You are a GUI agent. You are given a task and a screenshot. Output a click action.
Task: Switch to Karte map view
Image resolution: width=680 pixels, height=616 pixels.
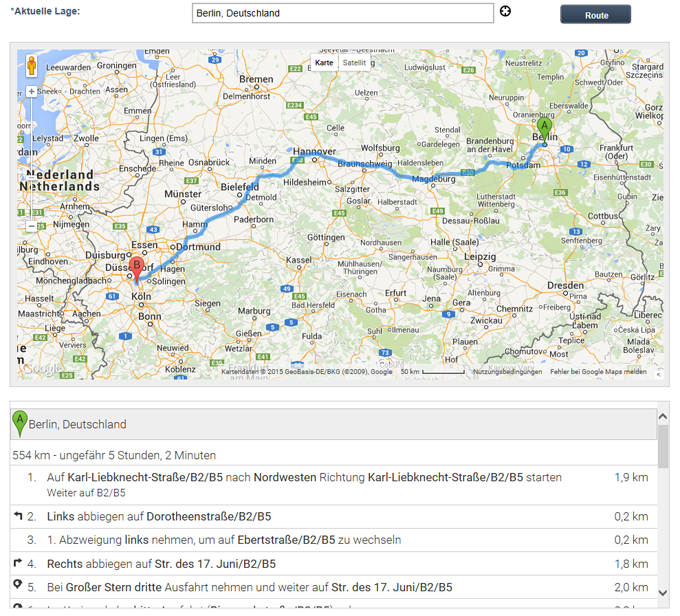pos(324,62)
